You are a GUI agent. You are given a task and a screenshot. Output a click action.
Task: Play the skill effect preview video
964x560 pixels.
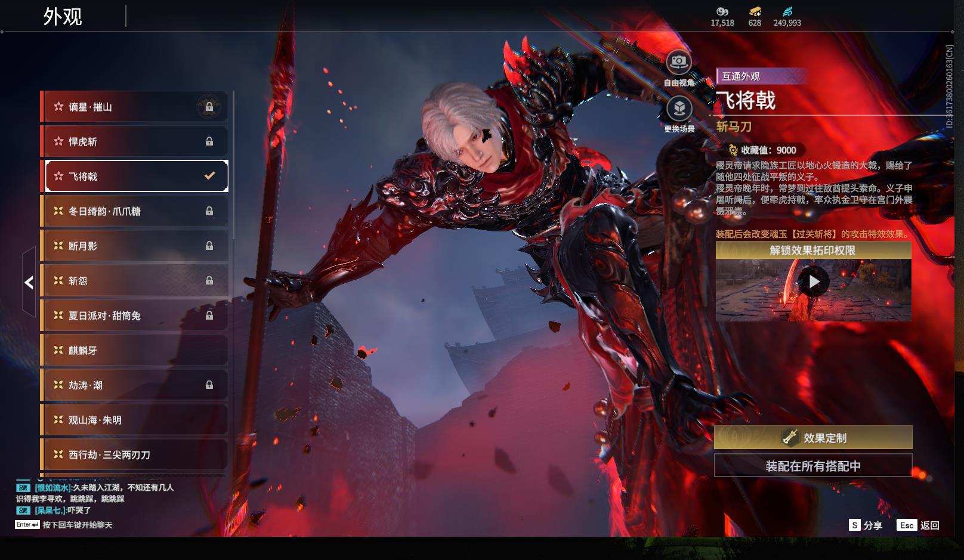(x=814, y=281)
